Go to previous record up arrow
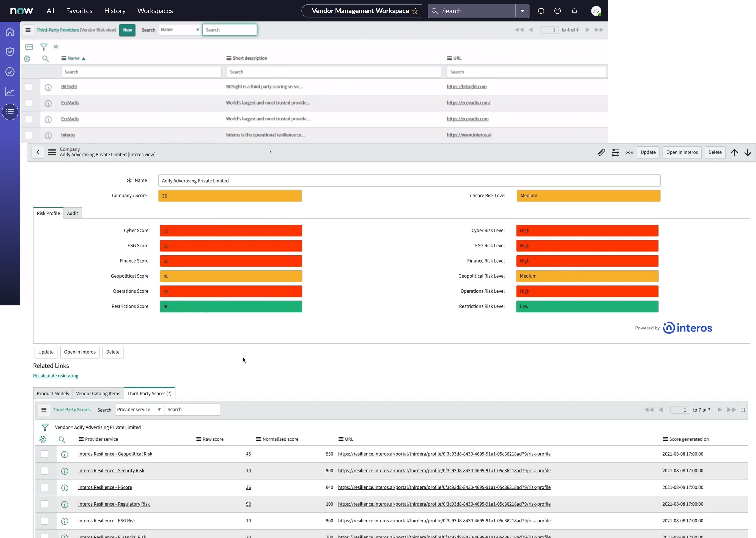Viewport: 756px width, 538px height. (734, 152)
